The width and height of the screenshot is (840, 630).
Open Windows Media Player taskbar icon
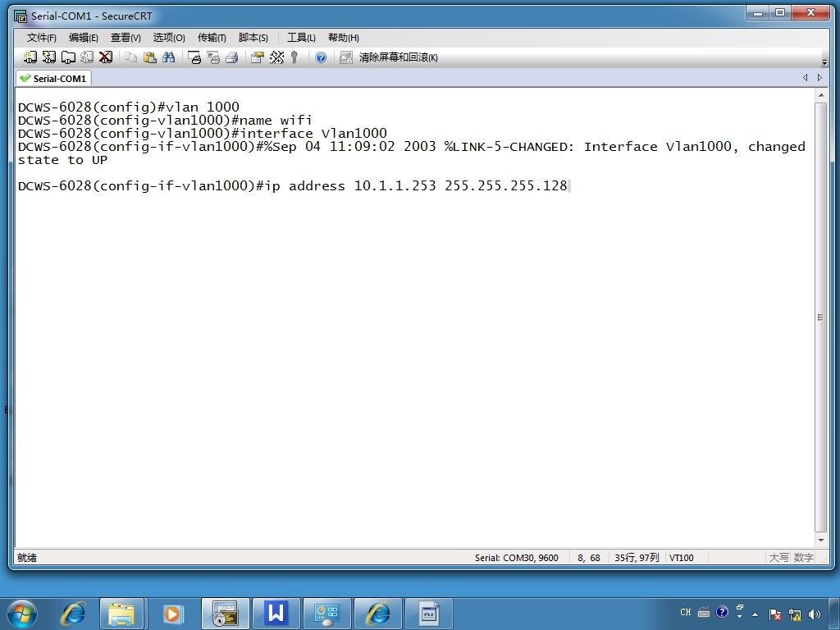coord(172,614)
